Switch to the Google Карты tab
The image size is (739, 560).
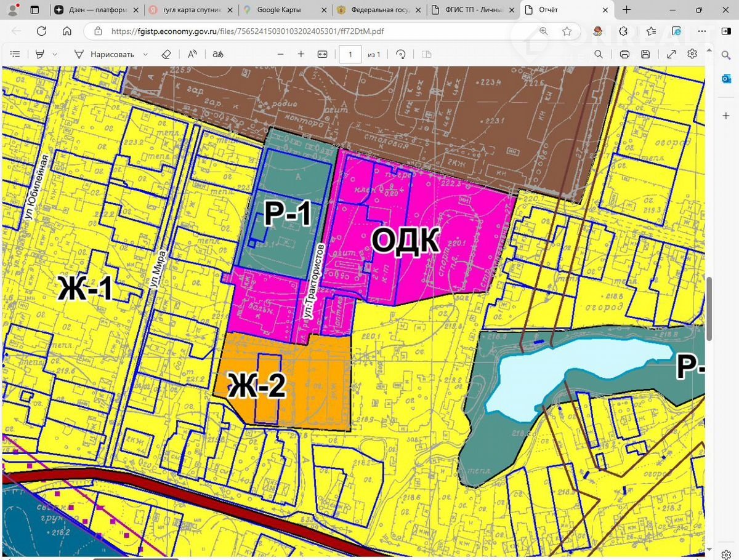(276, 10)
